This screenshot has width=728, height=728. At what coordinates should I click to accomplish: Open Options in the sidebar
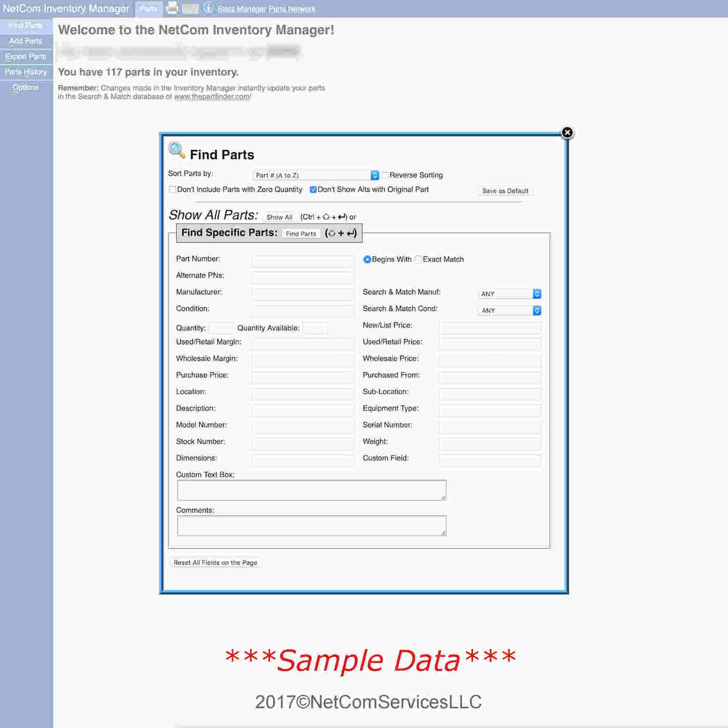coord(26,87)
